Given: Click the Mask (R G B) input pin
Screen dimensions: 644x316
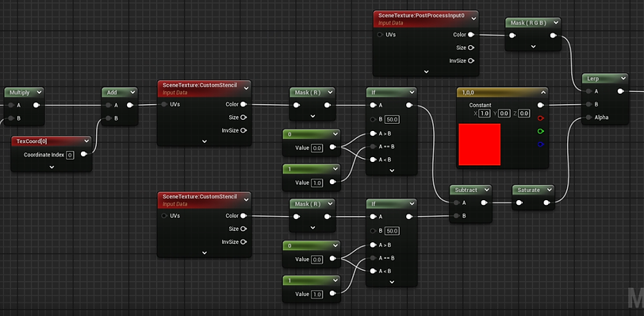Looking at the screenshot, I should (x=512, y=36).
